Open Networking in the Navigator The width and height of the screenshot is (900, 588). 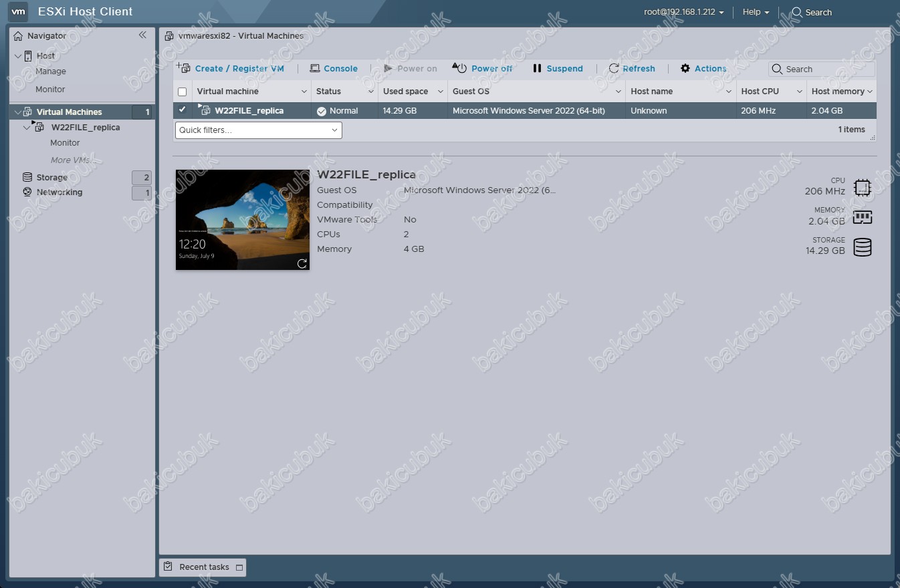coord(60,192)
